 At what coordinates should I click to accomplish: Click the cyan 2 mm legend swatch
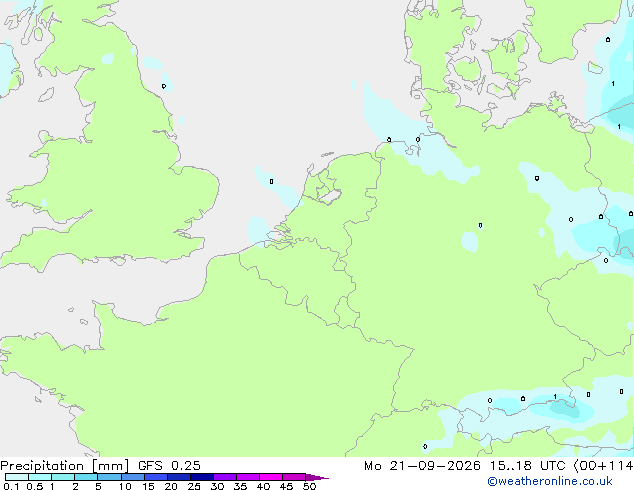[x=87, y=477]
